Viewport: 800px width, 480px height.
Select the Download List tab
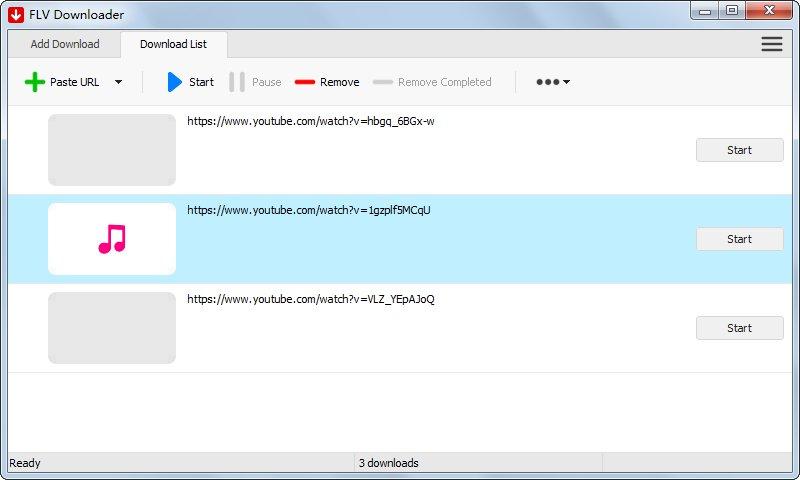[173, 44]
